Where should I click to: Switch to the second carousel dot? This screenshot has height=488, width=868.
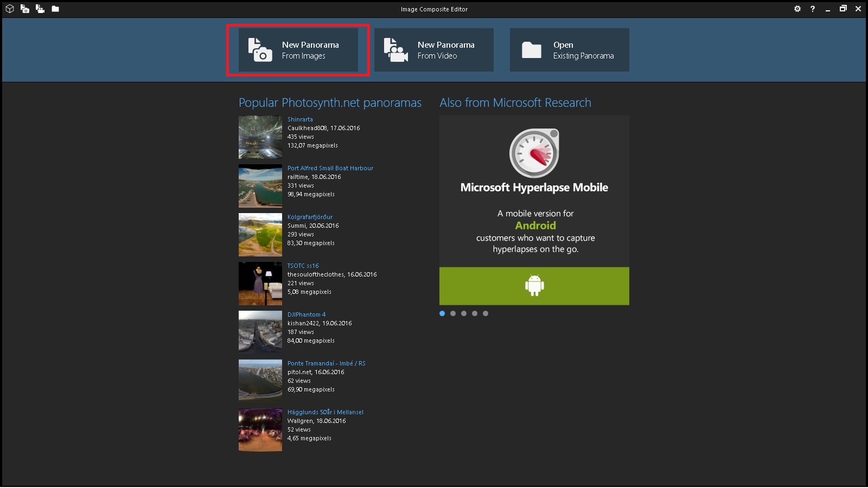pos(453,313)
